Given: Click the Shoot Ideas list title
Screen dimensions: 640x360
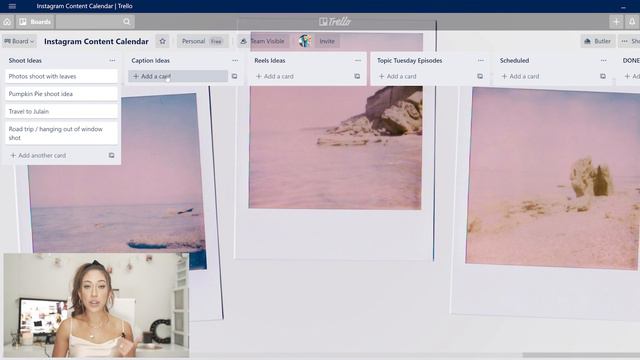Looking at the screenshot, I should [x=25, y=60].
